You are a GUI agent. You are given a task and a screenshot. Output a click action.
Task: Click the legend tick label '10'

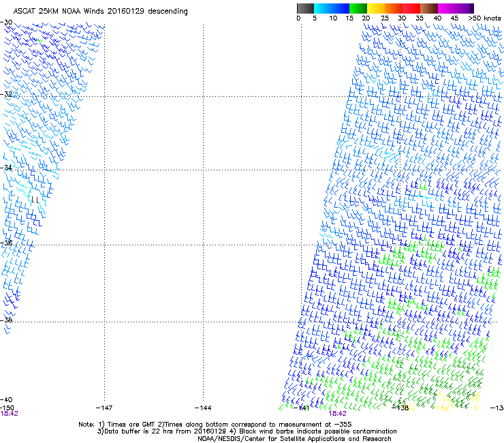point(333,18)
